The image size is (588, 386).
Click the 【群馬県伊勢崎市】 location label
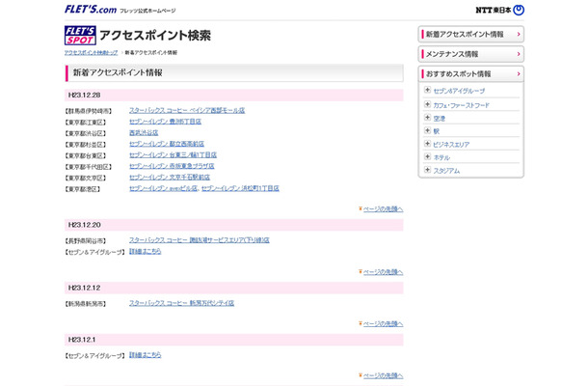pos(88,111)
